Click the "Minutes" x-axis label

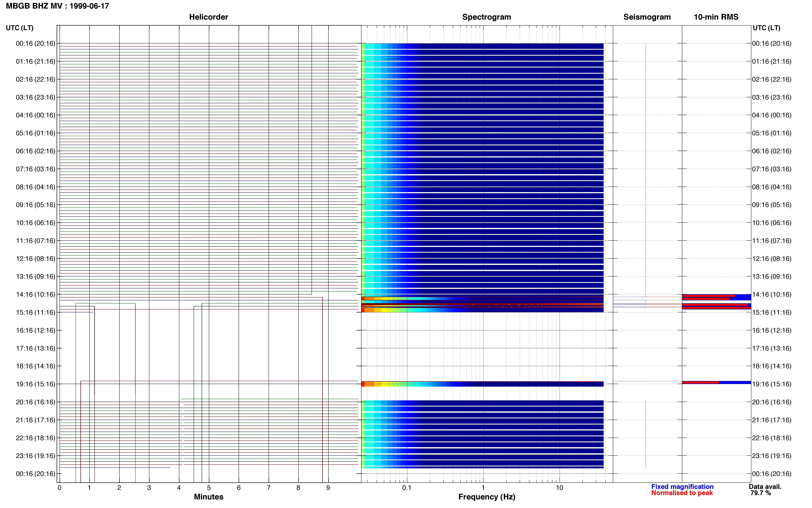[209, 497]
